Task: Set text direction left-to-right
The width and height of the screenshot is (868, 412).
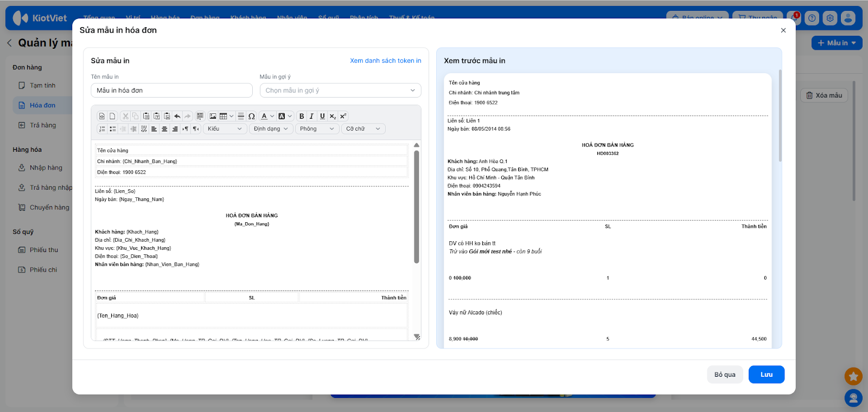Action: tap(186, 128)
